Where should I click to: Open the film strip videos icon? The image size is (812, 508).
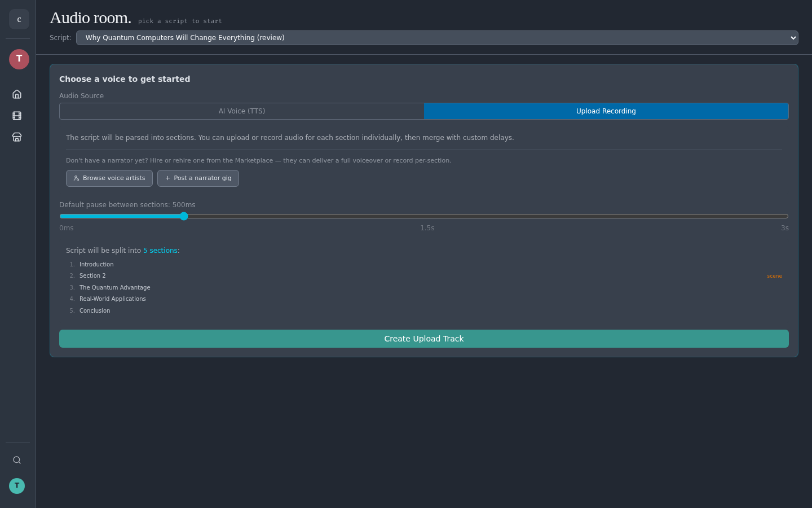[17, 116]
